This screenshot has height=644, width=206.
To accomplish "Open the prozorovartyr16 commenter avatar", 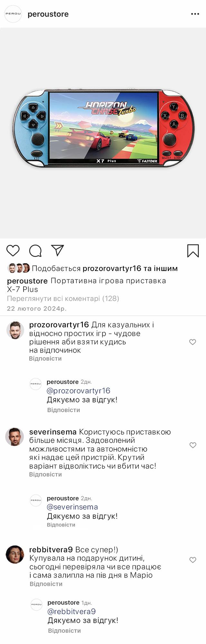I will point(15,330).
